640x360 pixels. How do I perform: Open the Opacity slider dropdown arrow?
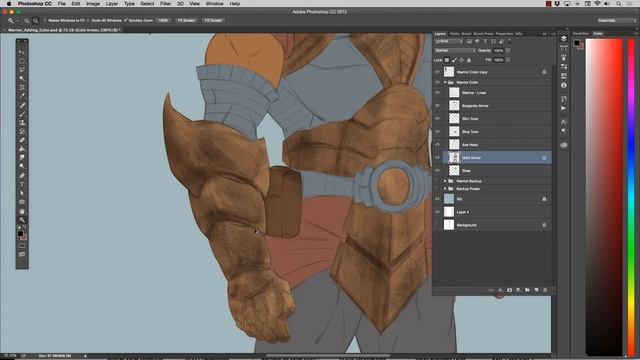point(508,51)
